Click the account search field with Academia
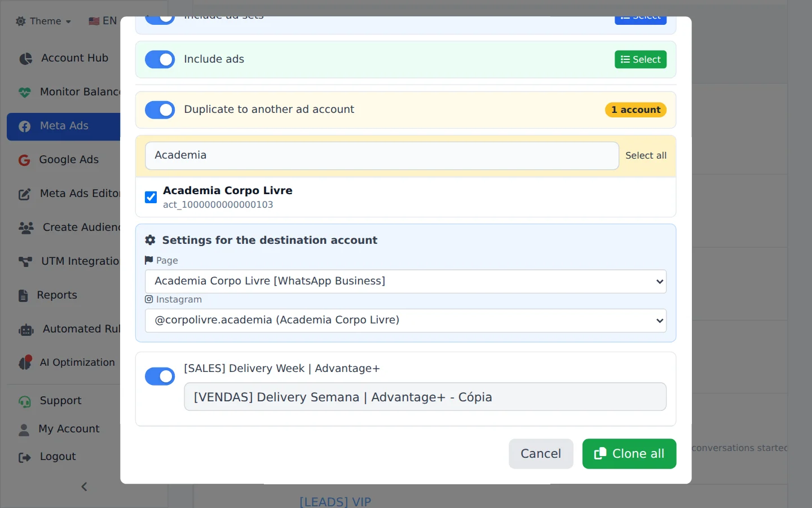Screen dimensions: 812x508 click(382, 156)
